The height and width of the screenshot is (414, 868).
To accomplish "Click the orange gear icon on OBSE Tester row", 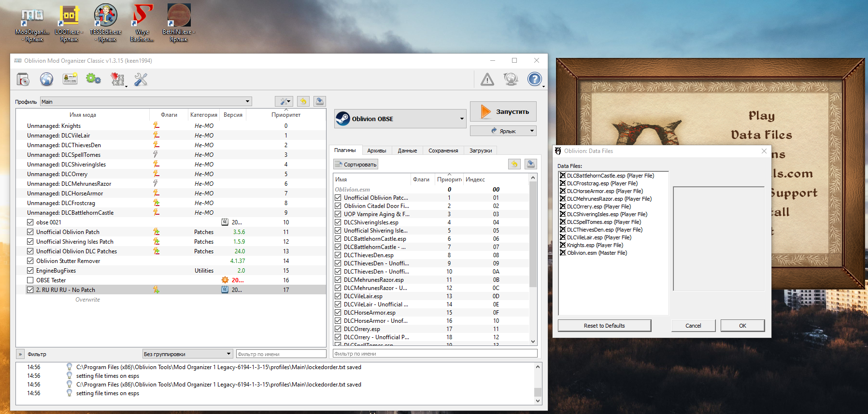I will point(225,280).
